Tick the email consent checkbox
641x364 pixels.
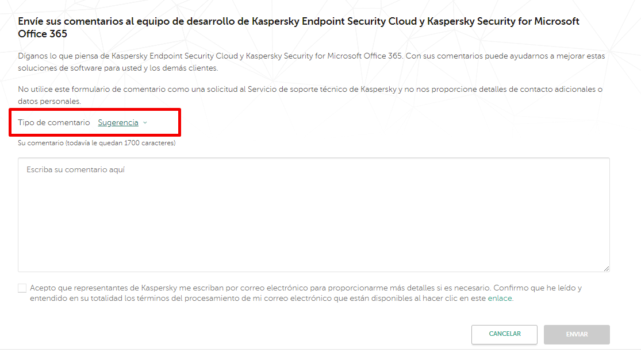tap(22, 288)
